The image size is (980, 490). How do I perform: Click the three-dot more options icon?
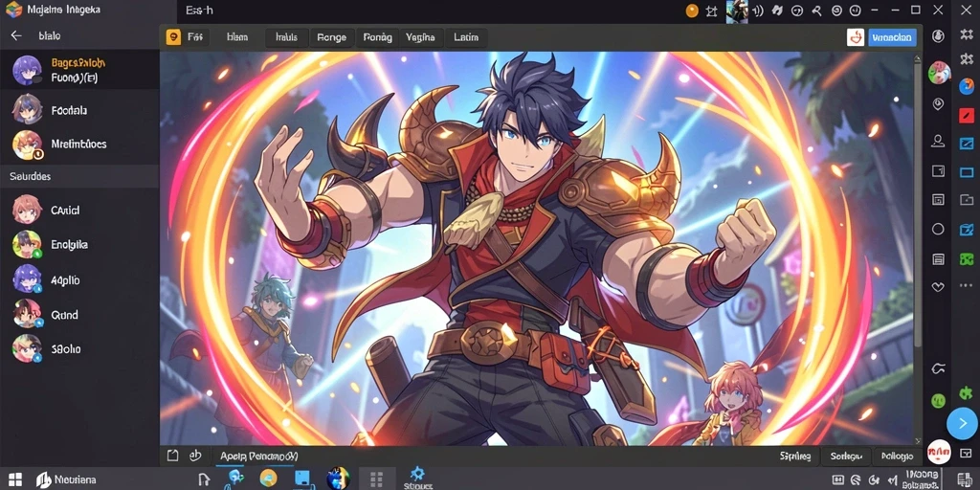tap(967, 287)
